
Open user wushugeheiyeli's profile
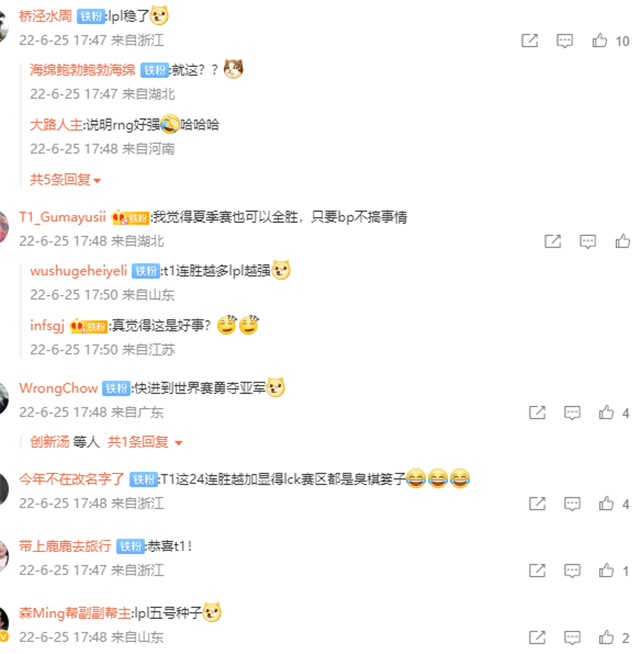[78, 271]
